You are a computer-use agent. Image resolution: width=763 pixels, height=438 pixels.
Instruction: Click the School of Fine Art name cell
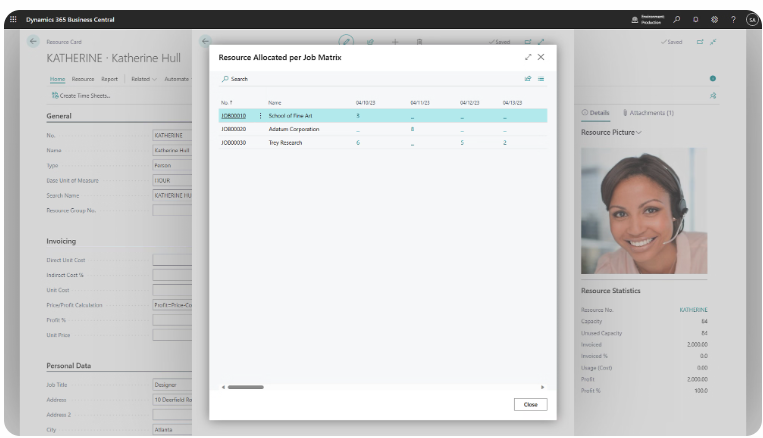click(291, 116)
